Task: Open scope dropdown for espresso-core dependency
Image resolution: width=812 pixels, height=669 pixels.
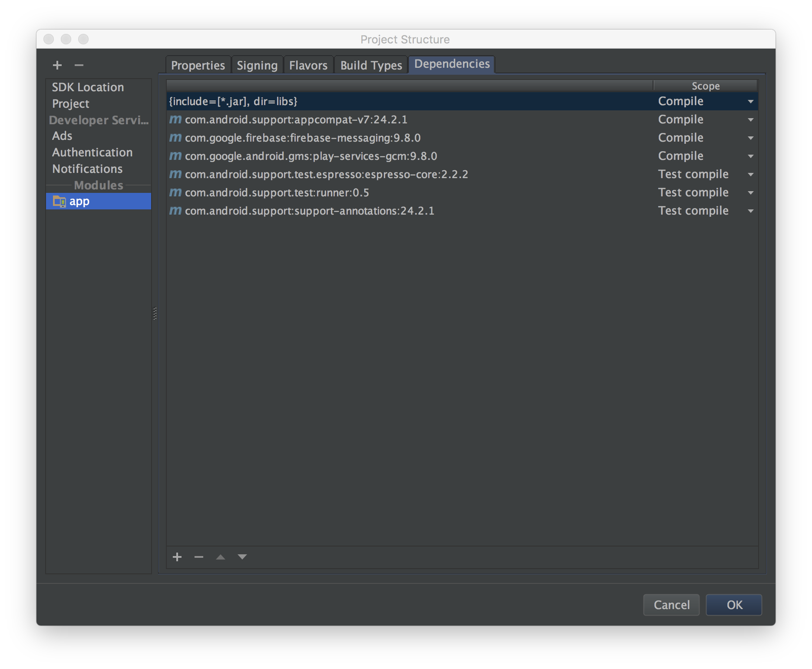Action: tap(750, 174)
